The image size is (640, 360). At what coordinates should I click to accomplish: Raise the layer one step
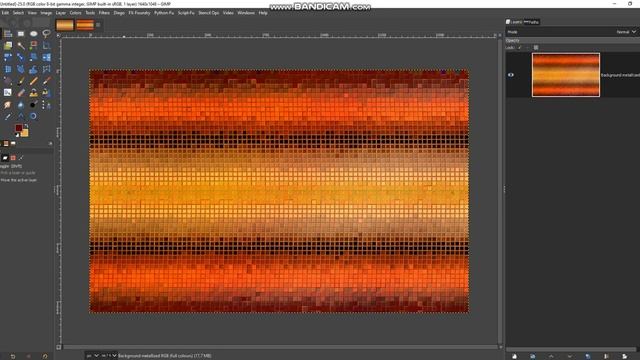coord(551,356)
